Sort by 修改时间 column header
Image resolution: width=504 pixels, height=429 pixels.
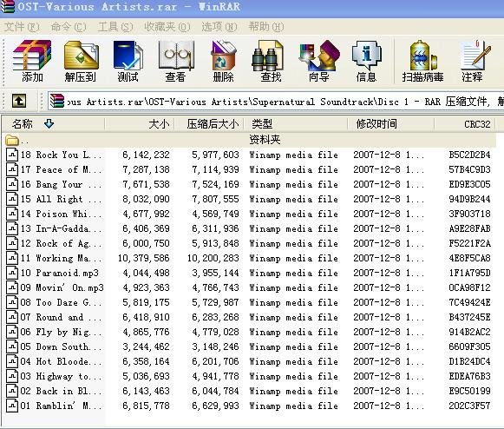pyautogui.click(x=391, y=124)
